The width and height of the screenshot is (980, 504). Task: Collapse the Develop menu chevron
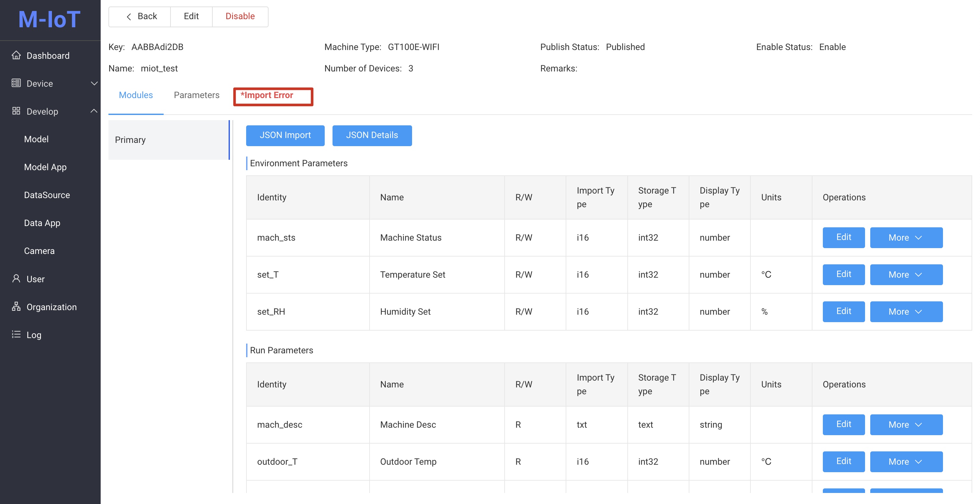pos(94,111)
